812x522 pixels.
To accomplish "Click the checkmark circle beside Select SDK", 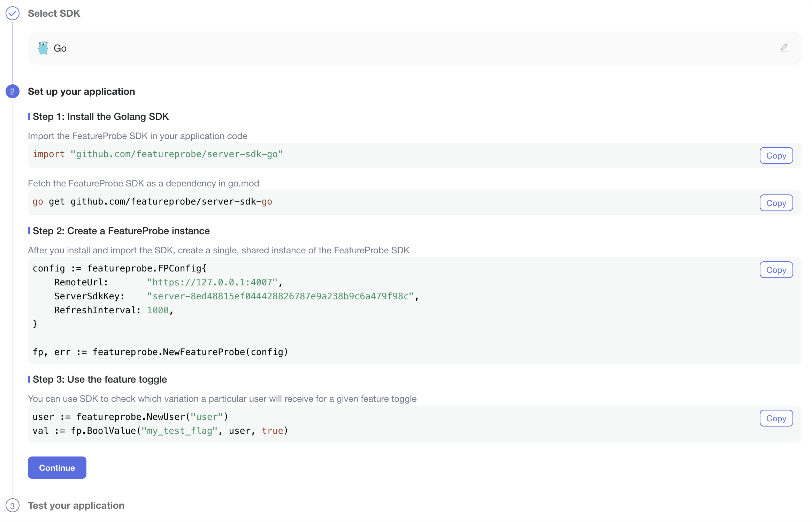I will pyautogui.click(x=13, y=14).
